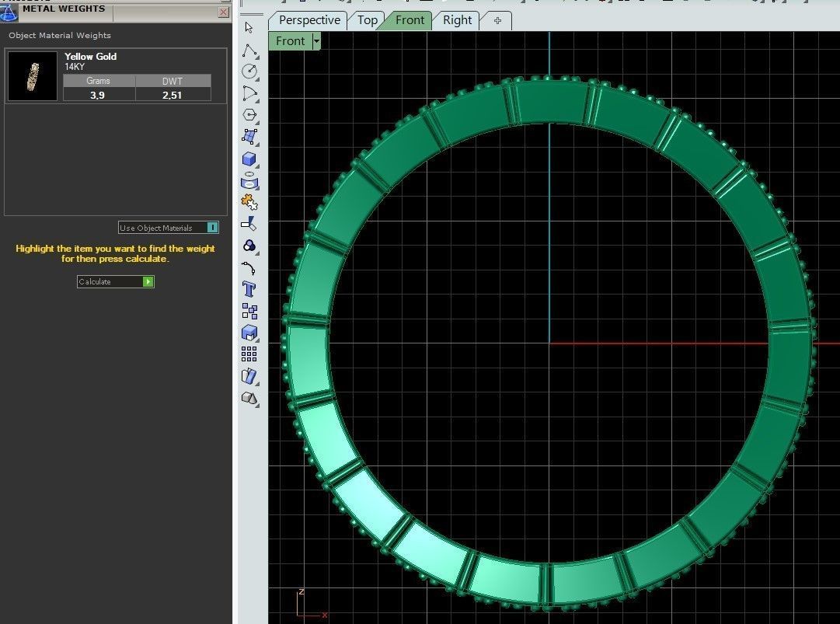Open the Front viewport dropdown arrow
Screen dimensions: 840x624
[x=316, y=41]
